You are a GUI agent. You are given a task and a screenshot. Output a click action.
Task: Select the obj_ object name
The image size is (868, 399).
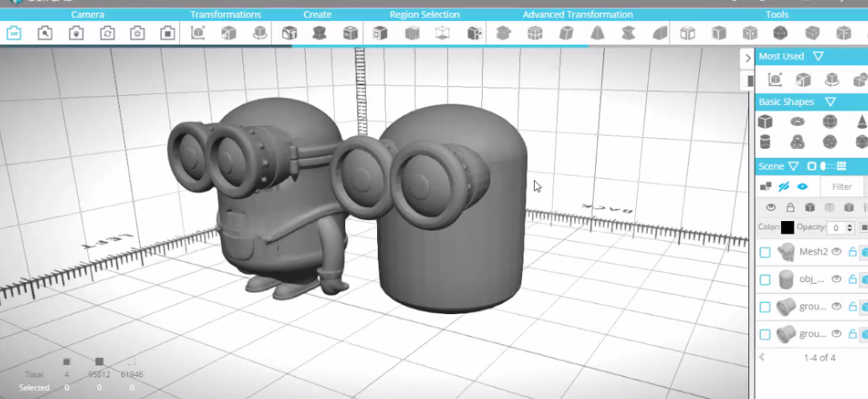pos(811,279)
